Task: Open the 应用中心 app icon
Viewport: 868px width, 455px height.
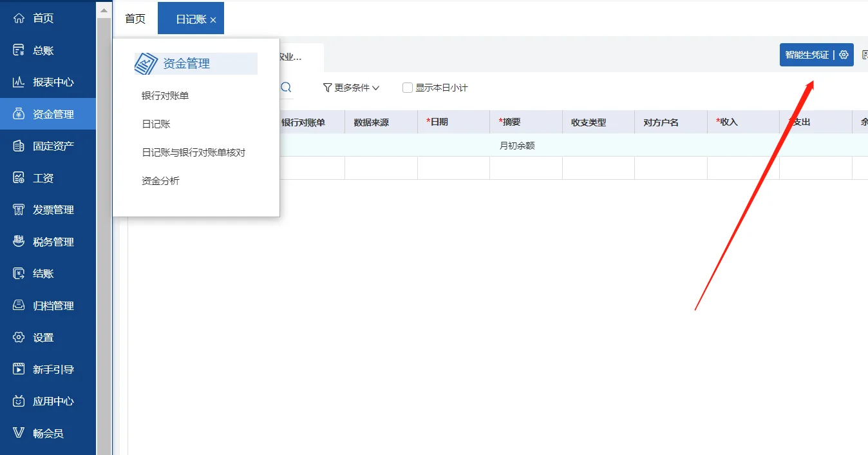Action: tap(19, 401)
